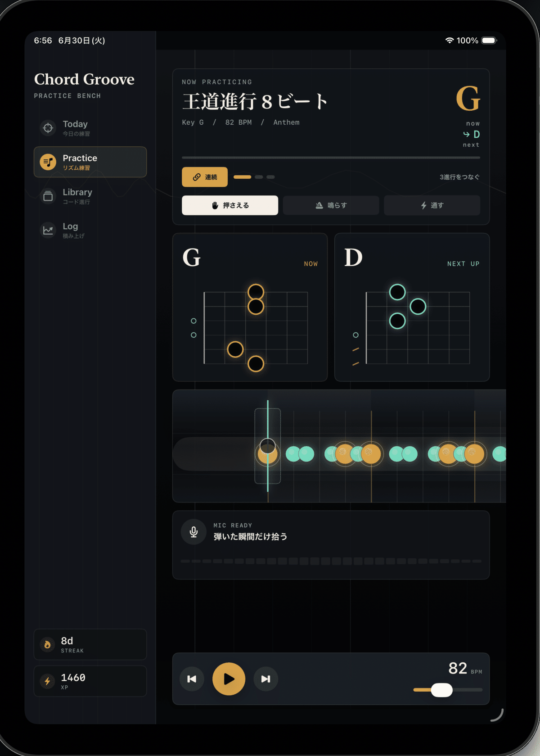
Task: Click the lightning icon in 通す
Action: (x=423, y=205)
